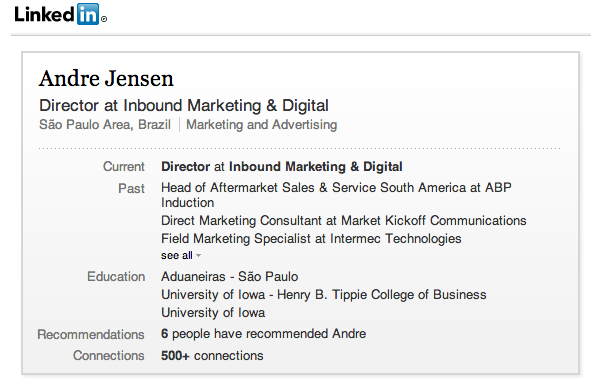Open Direct Marketing Consultant at Market Kickoff Communications

coord(343,221)
